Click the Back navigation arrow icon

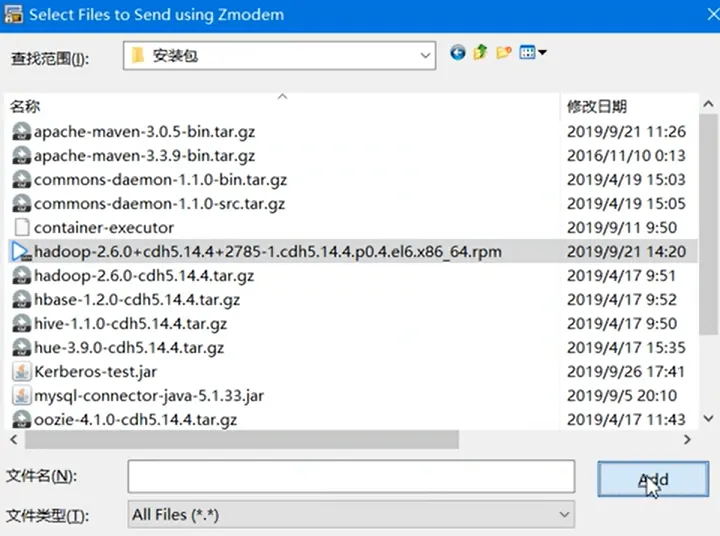(x=457, y=53)
